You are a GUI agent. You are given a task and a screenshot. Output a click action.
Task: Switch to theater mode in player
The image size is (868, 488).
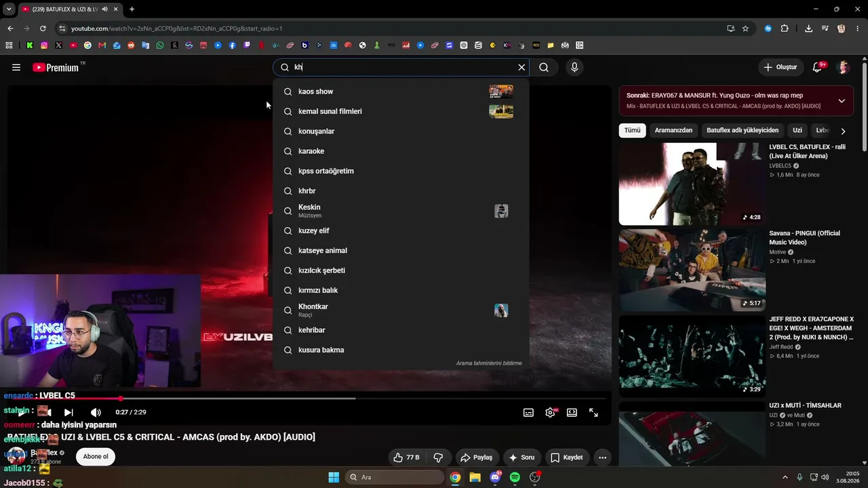[572, 412]
